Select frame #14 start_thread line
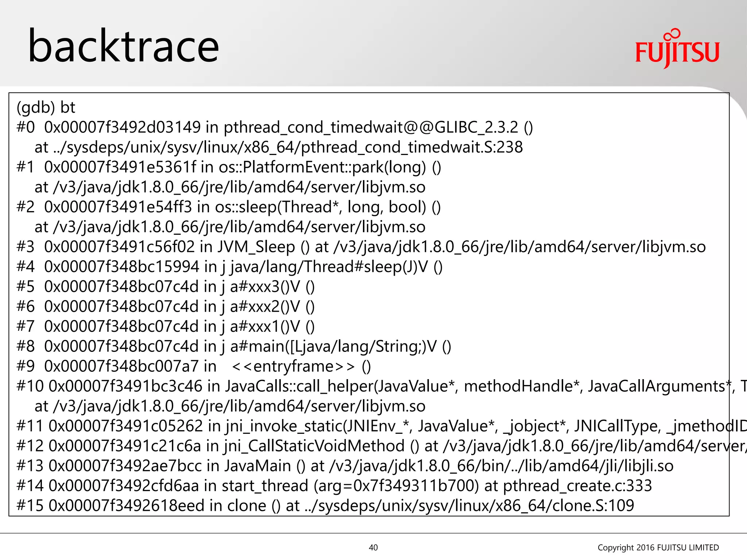The width and height of the screenshot is (747, 560). (x=334, y=486)
